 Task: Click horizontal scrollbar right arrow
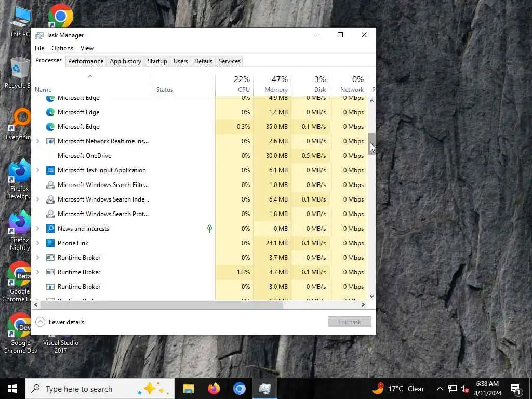[x=363, y=304]
